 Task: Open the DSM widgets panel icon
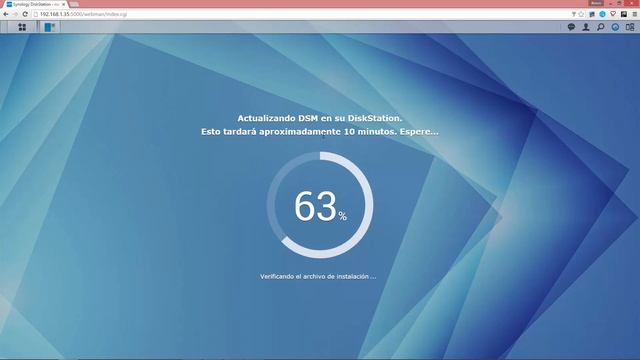[x=630, y=27]
